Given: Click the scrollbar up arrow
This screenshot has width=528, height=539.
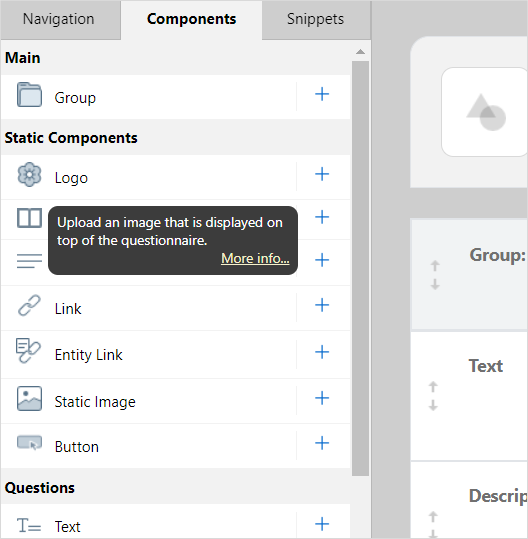Looking at the screenshot, I should tap(360, 52).
